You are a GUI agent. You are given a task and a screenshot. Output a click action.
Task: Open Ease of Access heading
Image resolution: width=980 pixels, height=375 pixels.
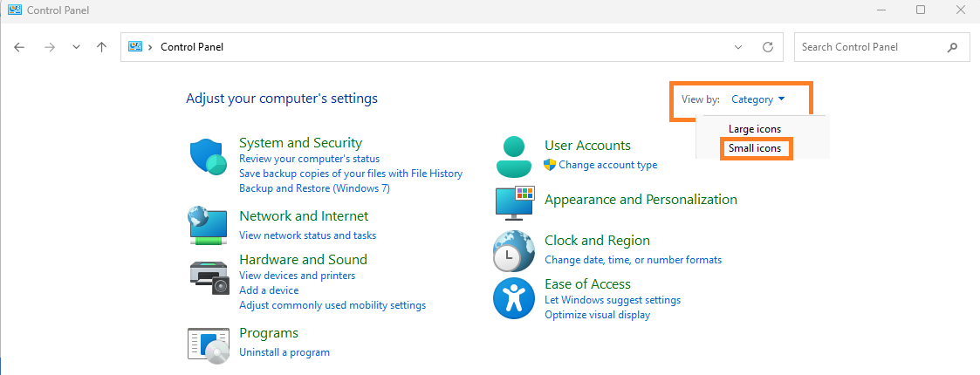587,283
